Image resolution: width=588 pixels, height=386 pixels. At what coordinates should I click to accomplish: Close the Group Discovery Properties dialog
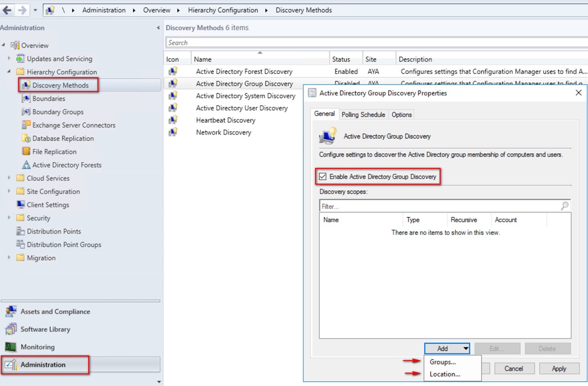(579, 93)
